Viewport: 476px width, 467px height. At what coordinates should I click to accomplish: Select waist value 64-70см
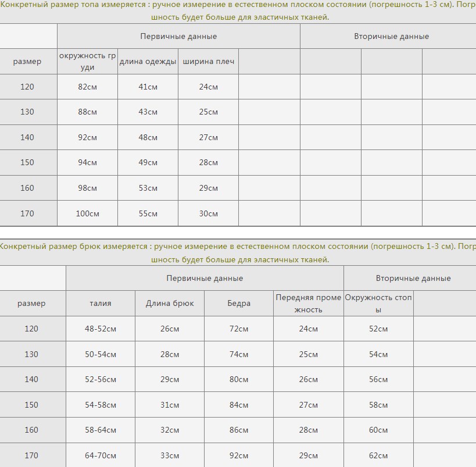(x=101, y=456)
